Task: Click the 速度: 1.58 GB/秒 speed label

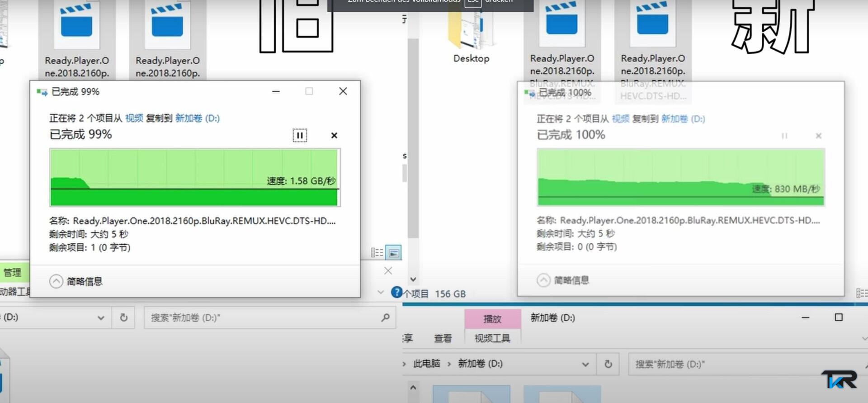Action: (x=301, y=181)
